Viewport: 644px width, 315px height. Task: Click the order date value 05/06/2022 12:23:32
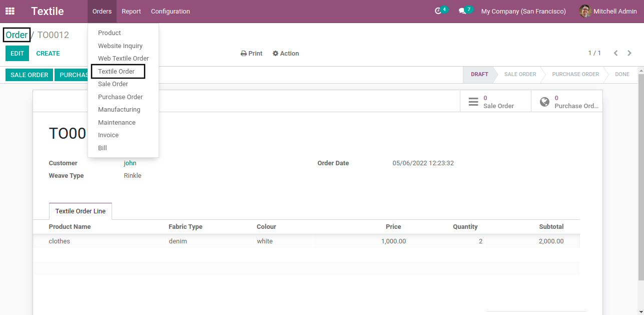pyautogui.click(x=423, y=163)
